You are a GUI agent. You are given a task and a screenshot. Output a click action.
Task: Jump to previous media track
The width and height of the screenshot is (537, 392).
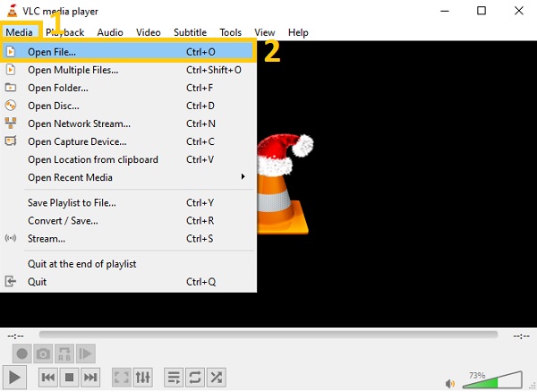(x=48, y=378)
